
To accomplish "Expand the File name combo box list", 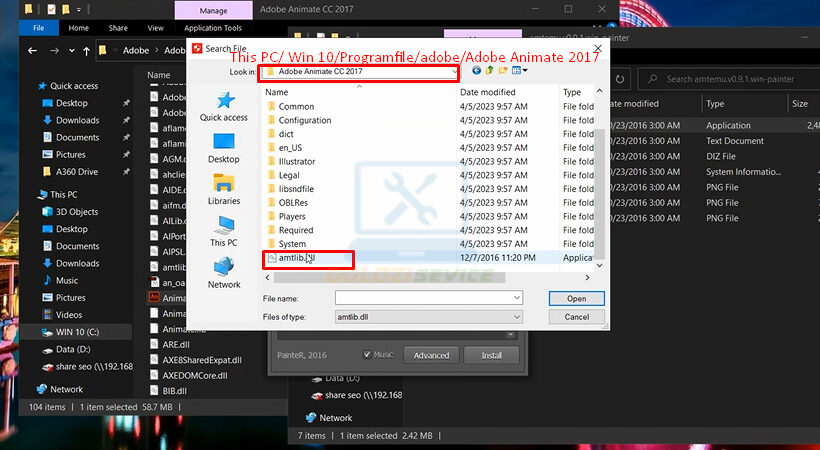I will pos(516,298).
